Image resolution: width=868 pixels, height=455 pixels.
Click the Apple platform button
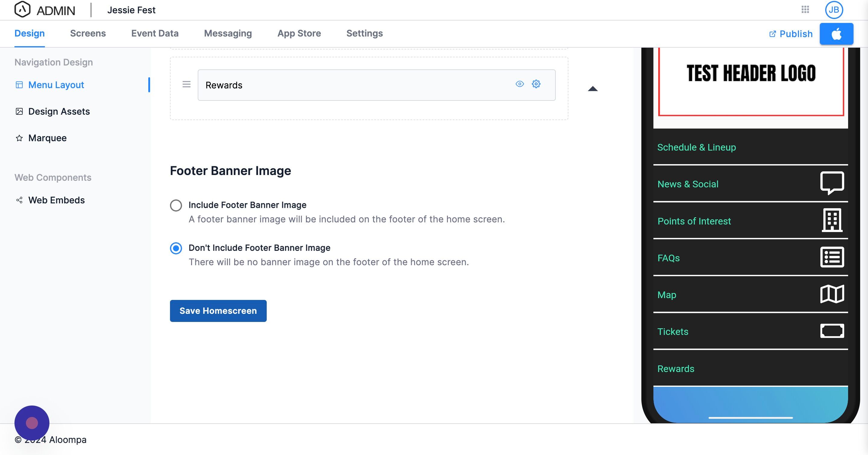point(836,34)
